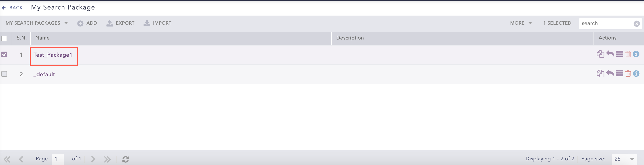The width and height of the screenshot is (644, 165).
Task: Open the Test_Package1 package link
Action: 53,55
